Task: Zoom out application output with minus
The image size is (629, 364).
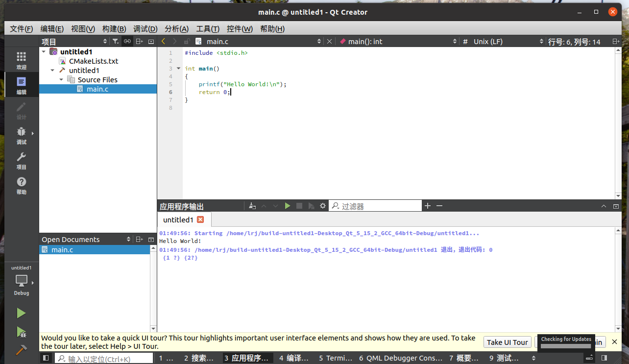Action: 439,206
